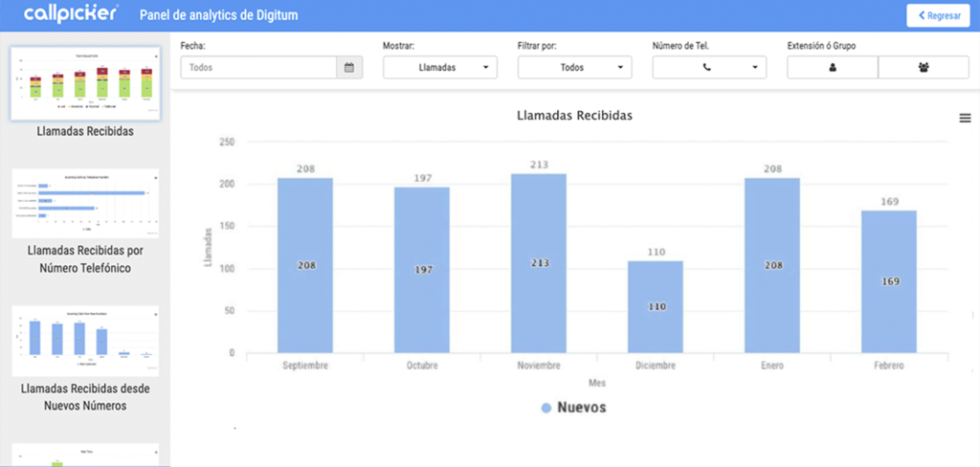Click the Llamadas Recibidas sidebar label
Screen dimensions: 980x467
pyautogui.click(x=84, y=132)
